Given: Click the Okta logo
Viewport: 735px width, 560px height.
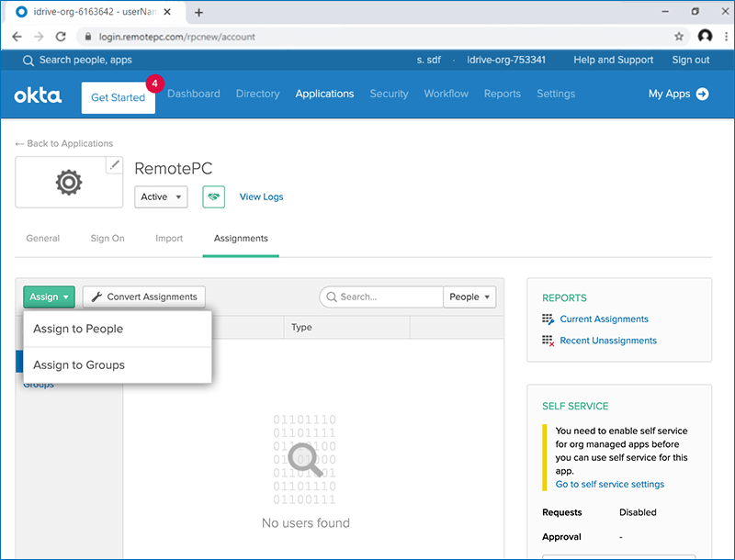Looking at the screenshot, I should coord(38,95).
